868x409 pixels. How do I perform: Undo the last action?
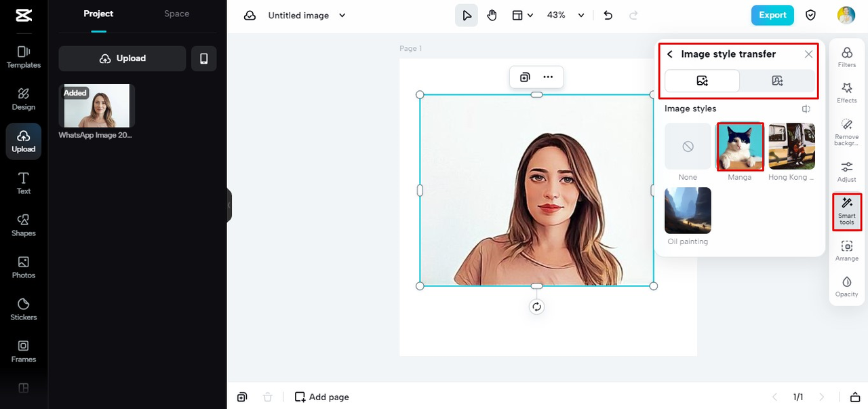pos(608,15)
